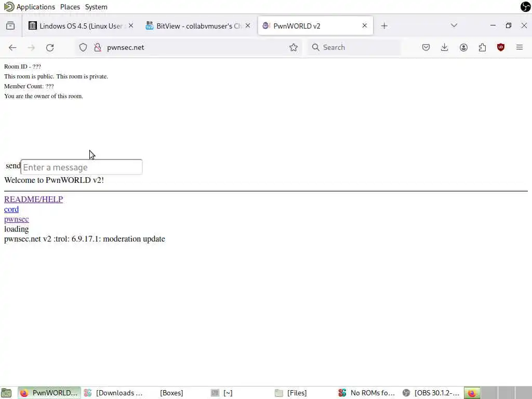Image resolution: width=532 pixels, height=399 pixels.
Task: Click the browser forward arrow
Action: 31,47
